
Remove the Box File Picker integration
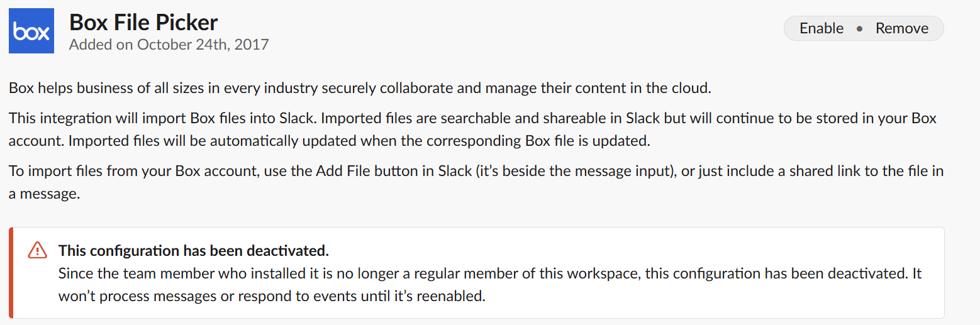[901, 28]
